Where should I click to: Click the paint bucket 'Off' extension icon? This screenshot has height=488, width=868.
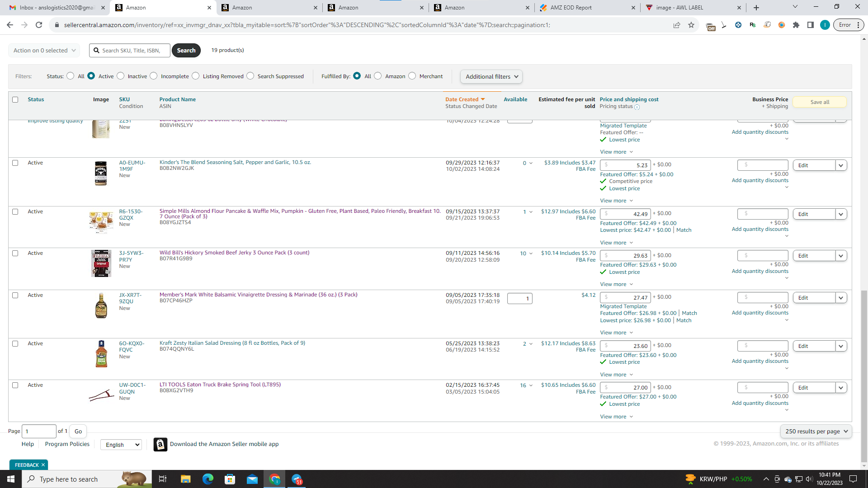(710, 26)
